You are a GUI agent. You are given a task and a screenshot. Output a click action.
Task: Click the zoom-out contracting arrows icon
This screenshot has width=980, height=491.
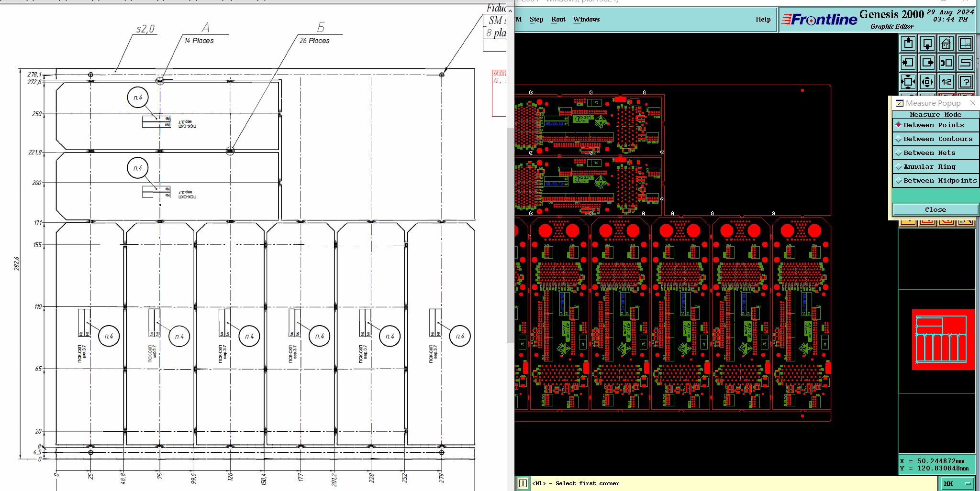pyautogui.click(x=927, y=82)
